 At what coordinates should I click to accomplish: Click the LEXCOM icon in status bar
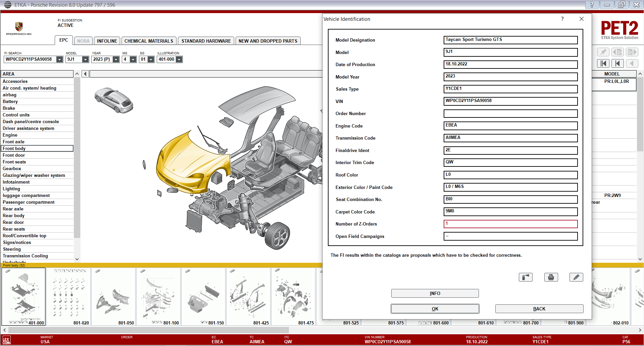[x=6, y=340]
